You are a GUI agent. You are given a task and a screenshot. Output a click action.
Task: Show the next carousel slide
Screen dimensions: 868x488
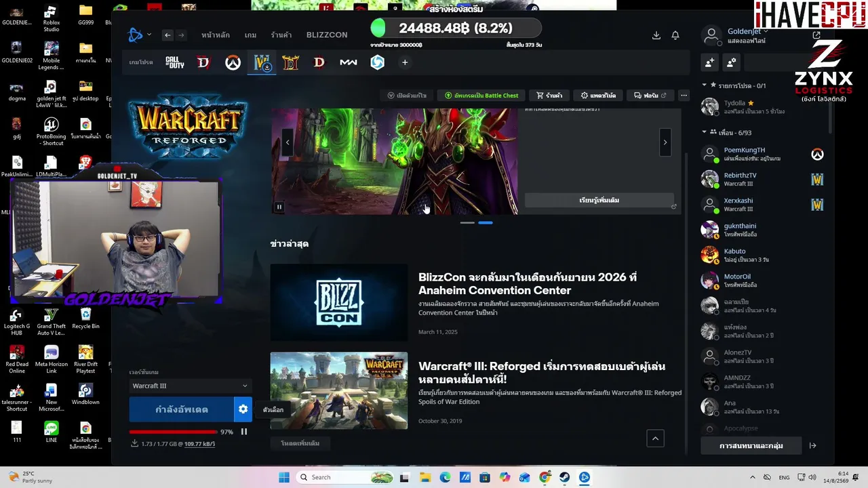665,142
